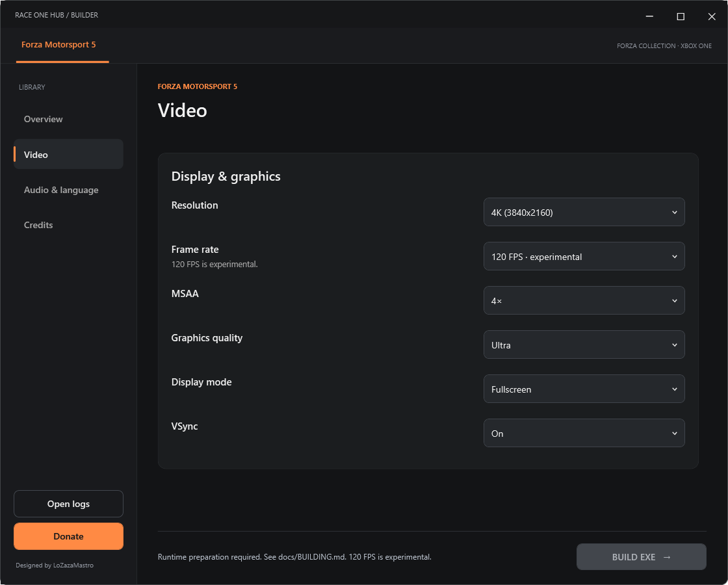Open the Frame rate dropdown showing 120 FPS
Image resolution: width=728 pixels, height=585 pixels.
[x=584, y=256]
